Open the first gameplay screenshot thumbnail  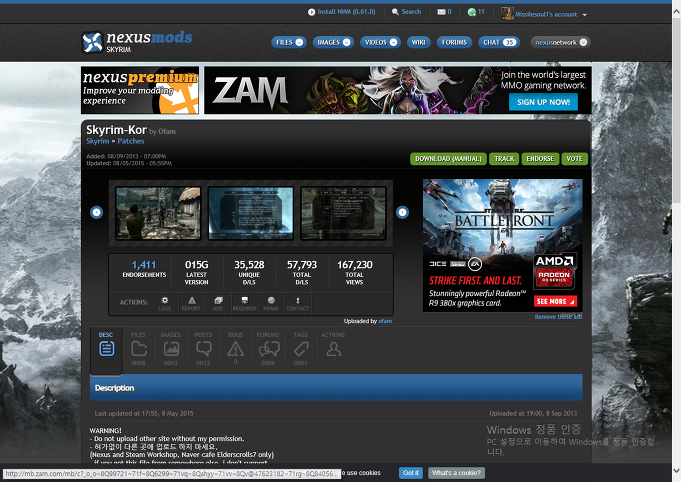[158, 213]
